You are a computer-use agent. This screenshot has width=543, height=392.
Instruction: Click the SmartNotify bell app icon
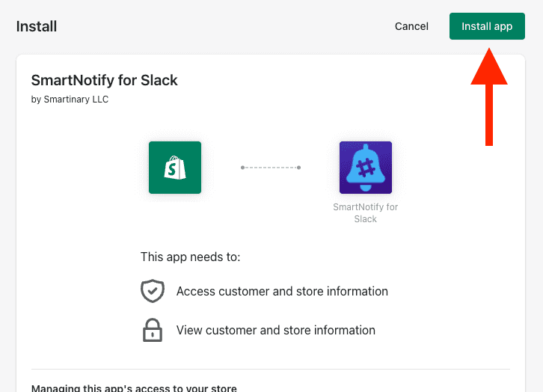pos(366,168)
